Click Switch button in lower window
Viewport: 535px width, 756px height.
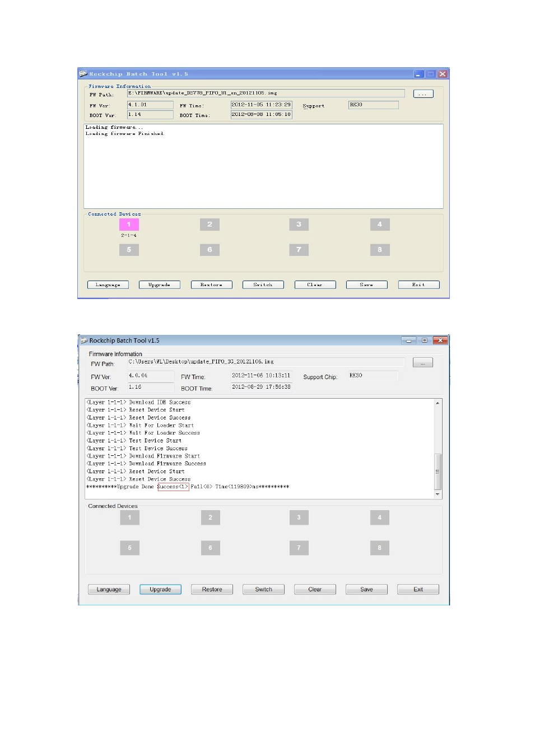(x=263, y=590)
